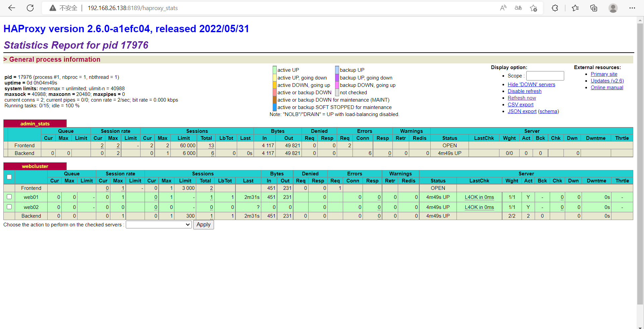Click web01 status 4m49s UP

pos(438,197)
